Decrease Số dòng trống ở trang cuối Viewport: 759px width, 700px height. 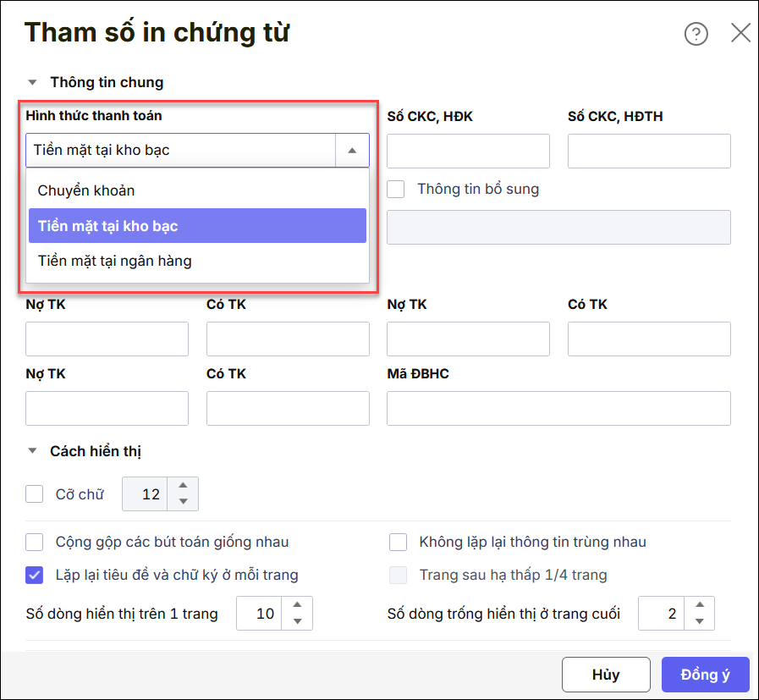[700, 621]
